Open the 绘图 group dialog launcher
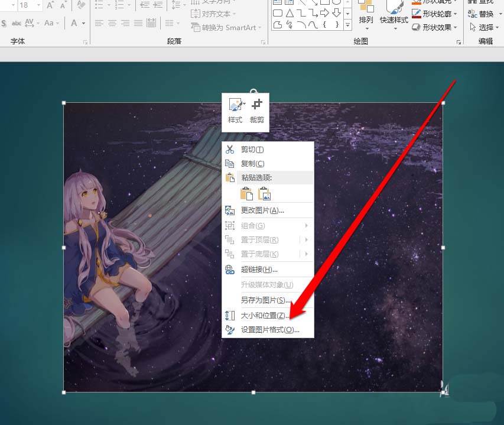504x425 pixels. (x=459, y=42)
